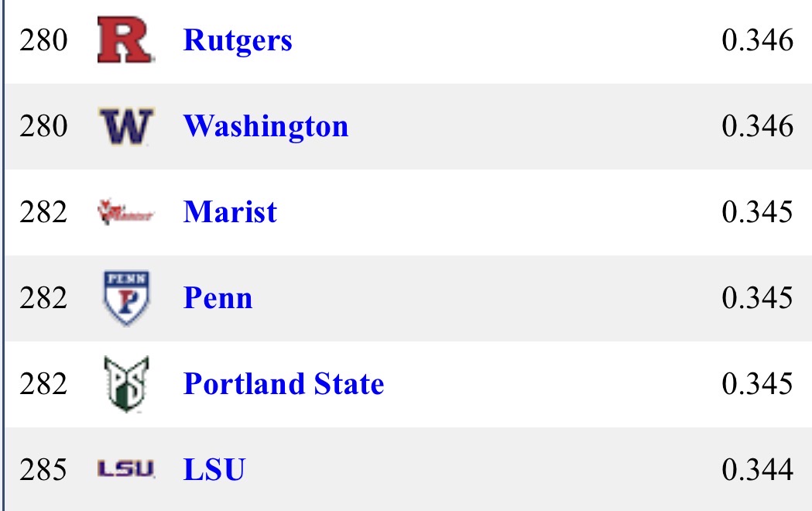Click the Portland State green logo

tap(126, 384)
